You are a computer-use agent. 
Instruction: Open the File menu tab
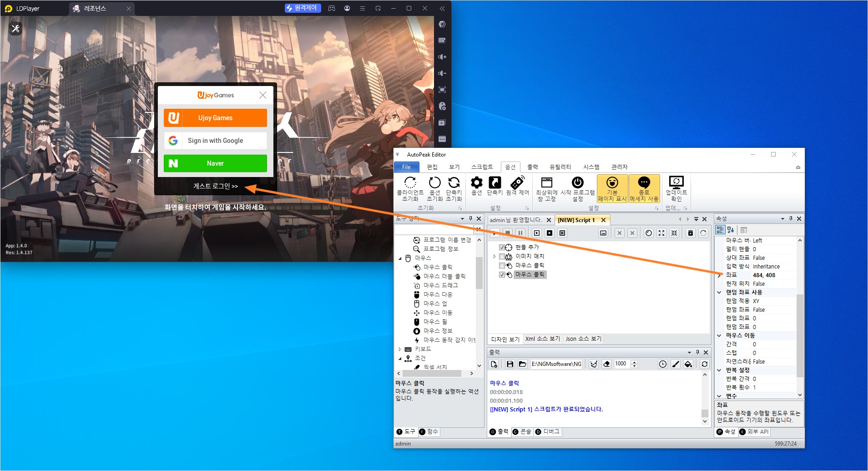[x=406, y=167]
